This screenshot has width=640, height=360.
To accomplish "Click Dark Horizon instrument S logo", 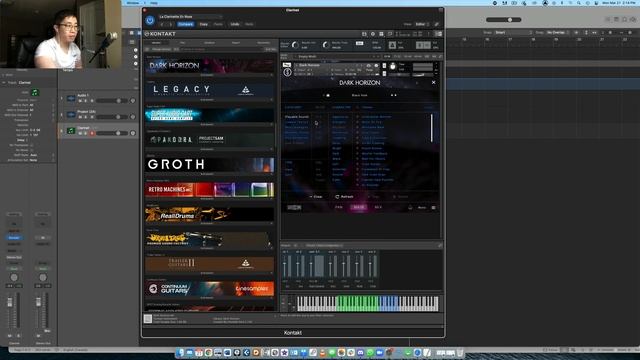I will tap(287, 72).
